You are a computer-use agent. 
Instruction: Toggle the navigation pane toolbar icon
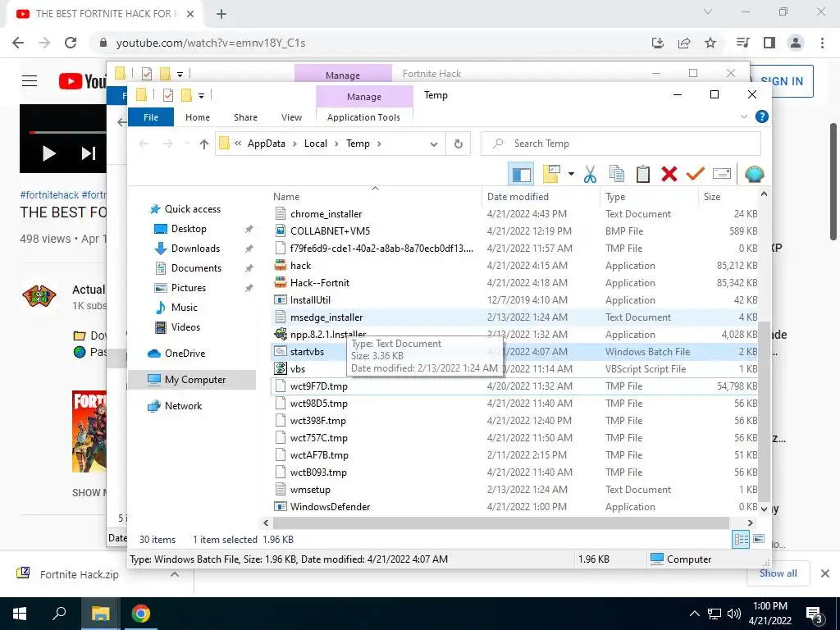[x=520, y=174]
